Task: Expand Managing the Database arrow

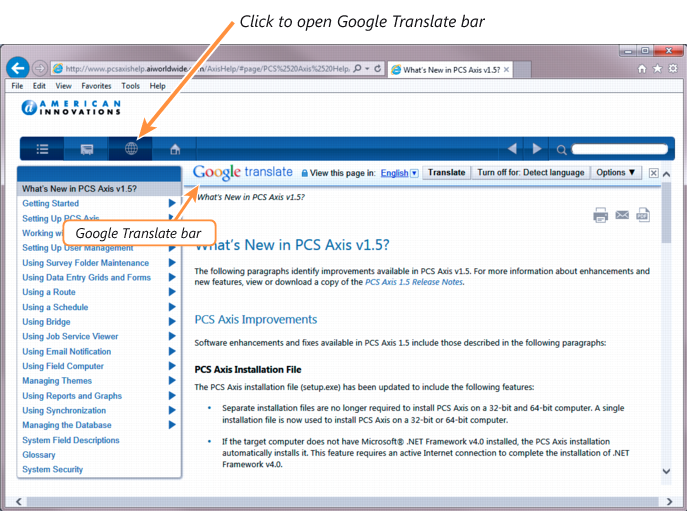Action: [x=172, y=425]
